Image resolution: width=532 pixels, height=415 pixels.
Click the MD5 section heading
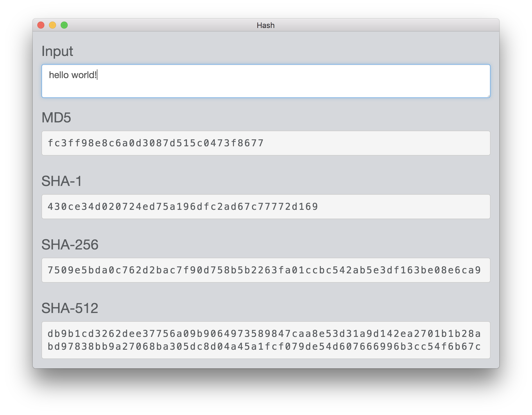point(55,117)
